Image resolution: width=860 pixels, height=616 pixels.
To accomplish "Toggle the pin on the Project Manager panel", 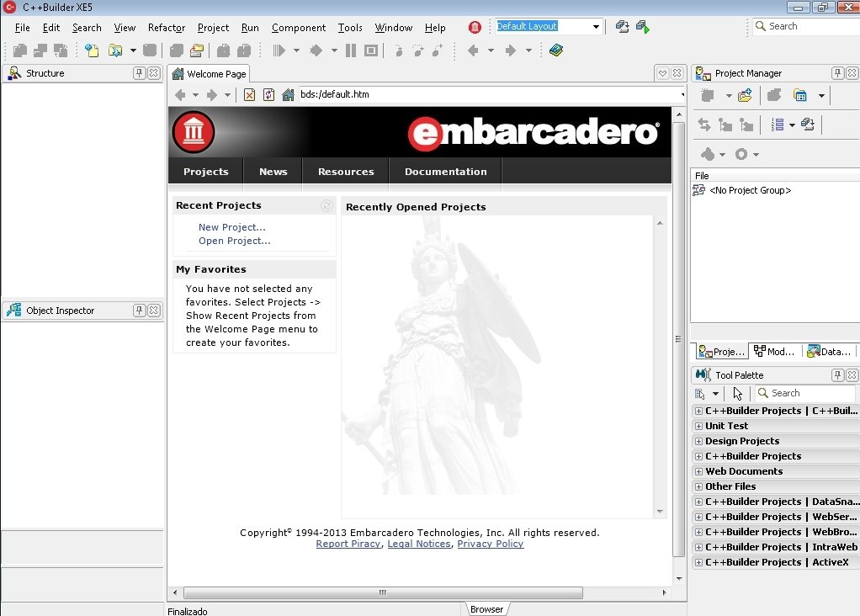I will point(837,73).
